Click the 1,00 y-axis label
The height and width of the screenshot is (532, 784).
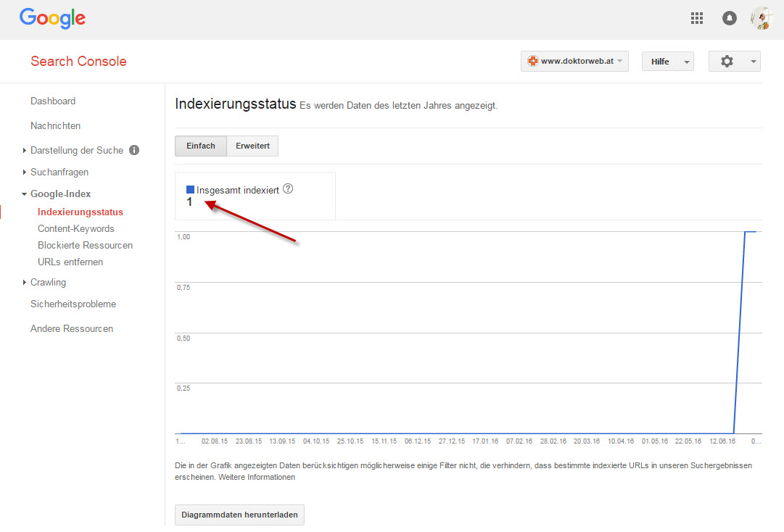pyautogui.click(x=183, y=237)
